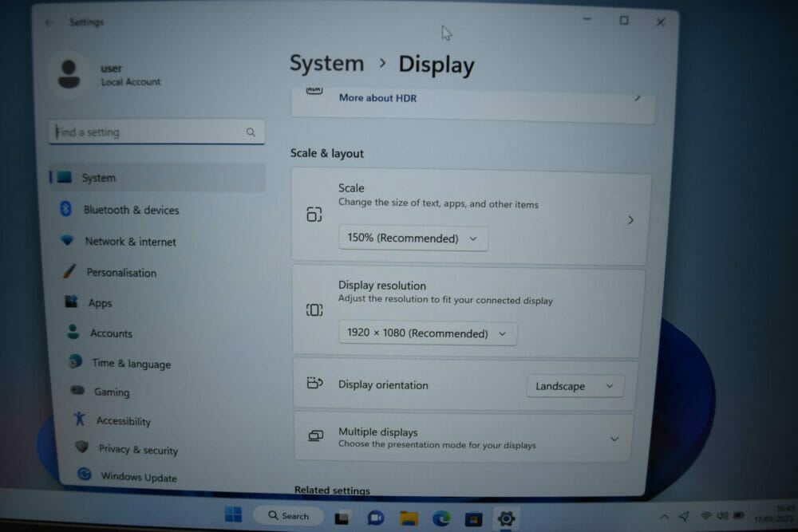The width and height of the screenshot is (798, 532).
Task: Maximize the Settings window
Action: click(623, 21)
